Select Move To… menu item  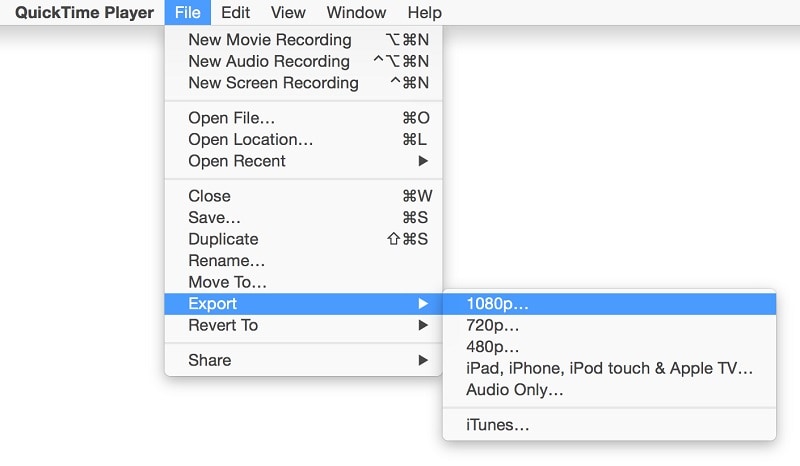coord(227,283)
